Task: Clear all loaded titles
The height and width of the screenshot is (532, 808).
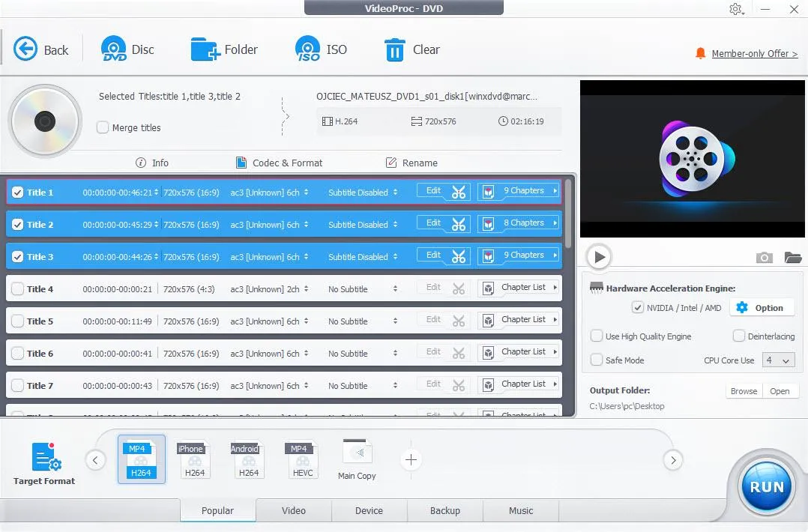Action: tap(411, 49)
